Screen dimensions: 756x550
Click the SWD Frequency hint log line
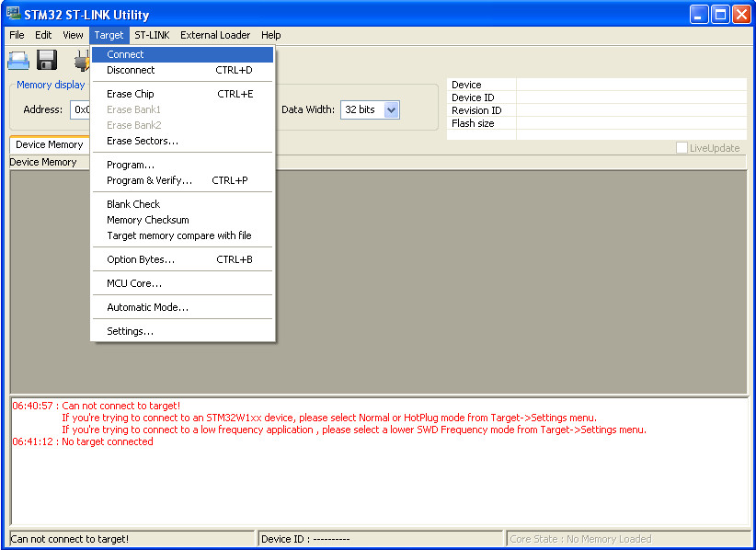pyautogui.click(x=354, y=430)
